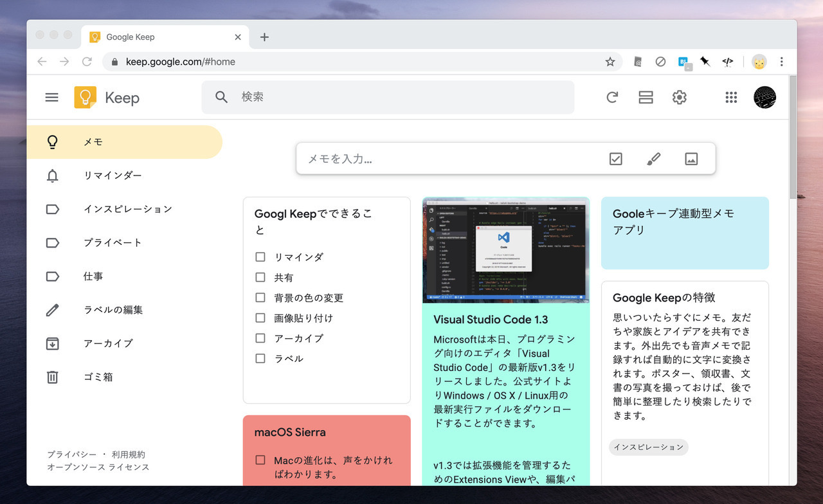Reload the page in Chrome
The image size is (823, 504).
pos(87,62)
